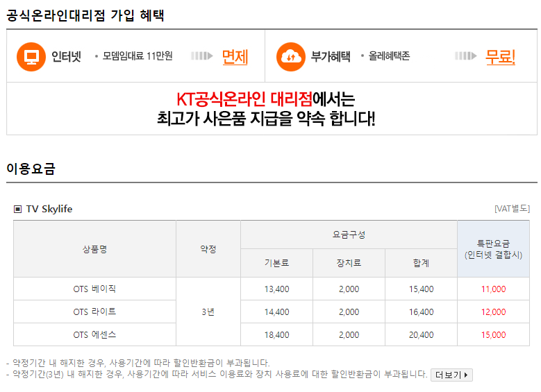Click the square bullet icon beside TV Skylife
Image resolution: width=541 pixels, height=392 pixels.
(x=17, y=209)
